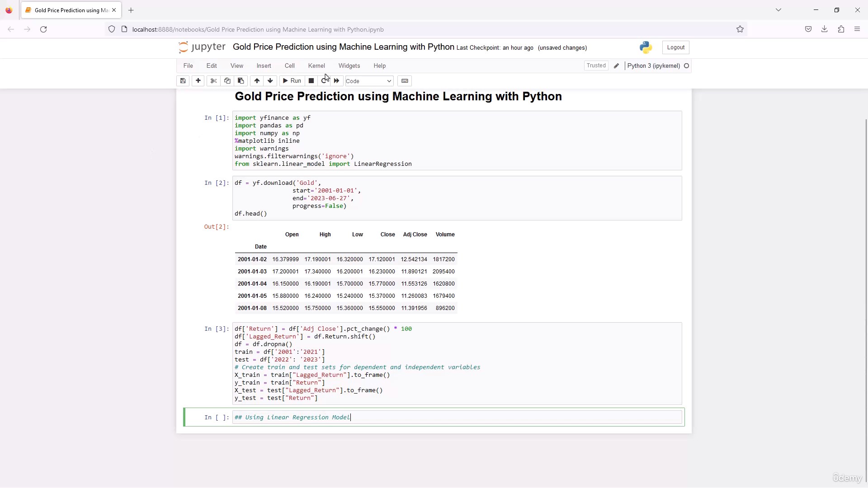
Task: Bookmark this page with star icon
Action: click(x=740, y=29)
